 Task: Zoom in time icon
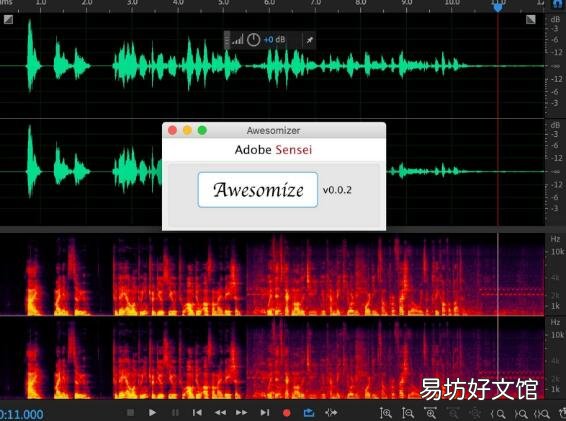pyautogui.click(x=430, y=413)
